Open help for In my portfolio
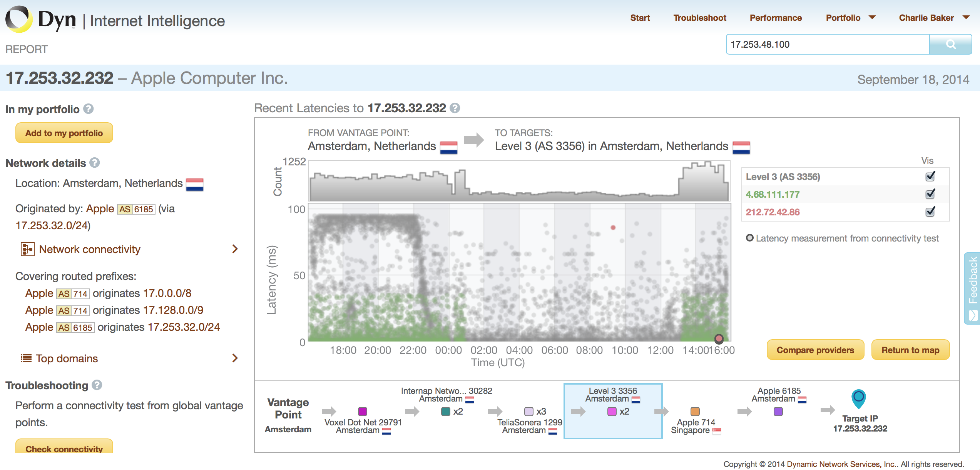This screenshot has height=470, width=980. click(89, 109)
